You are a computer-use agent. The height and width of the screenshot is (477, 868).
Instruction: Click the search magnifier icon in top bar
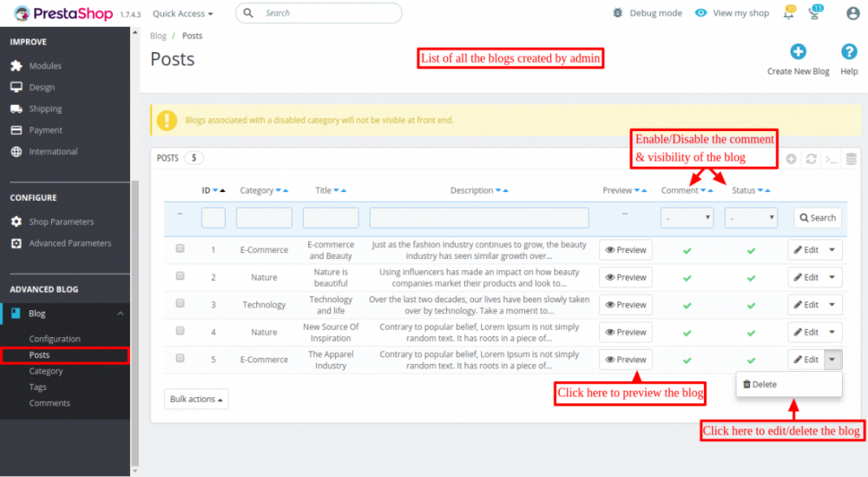pyautogui.click(x=248, y=13)
